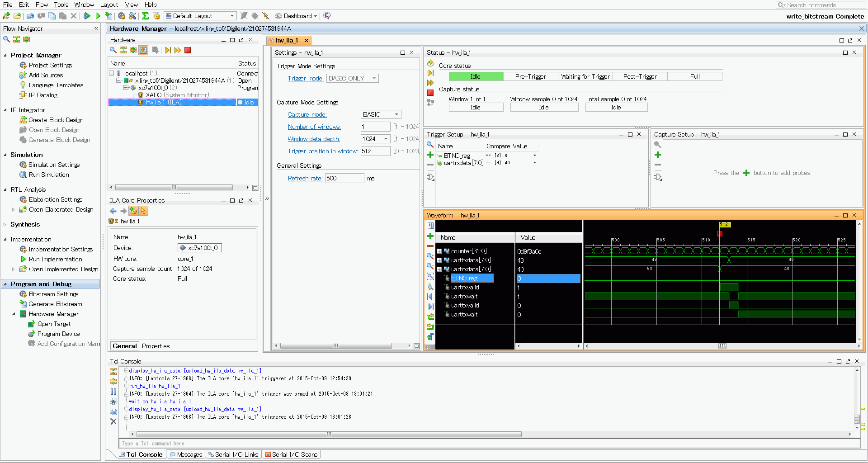Screen dimensions: 868x463
Task: Click Program Device in Flow Navigator
Action: pos(58,334)
